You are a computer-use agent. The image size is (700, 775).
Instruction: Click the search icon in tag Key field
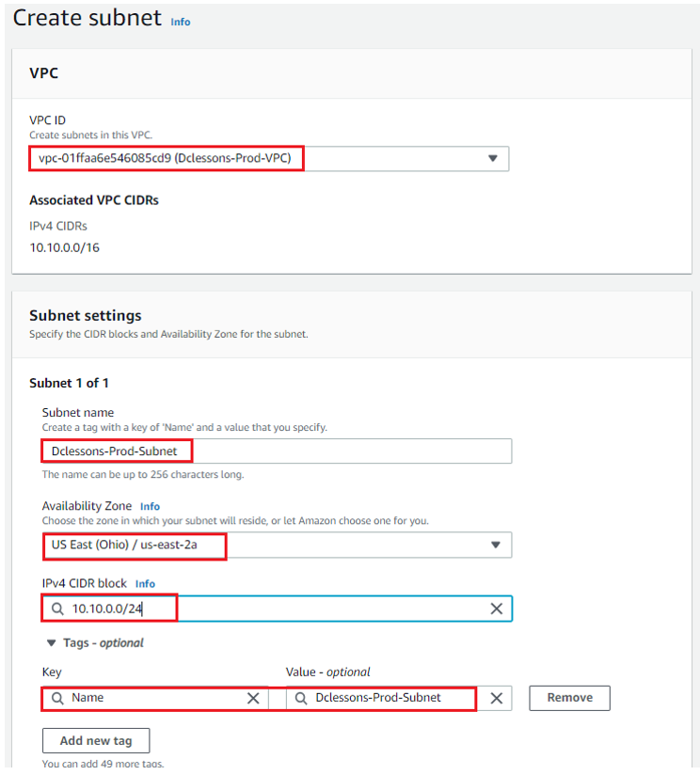pos(57,698)
